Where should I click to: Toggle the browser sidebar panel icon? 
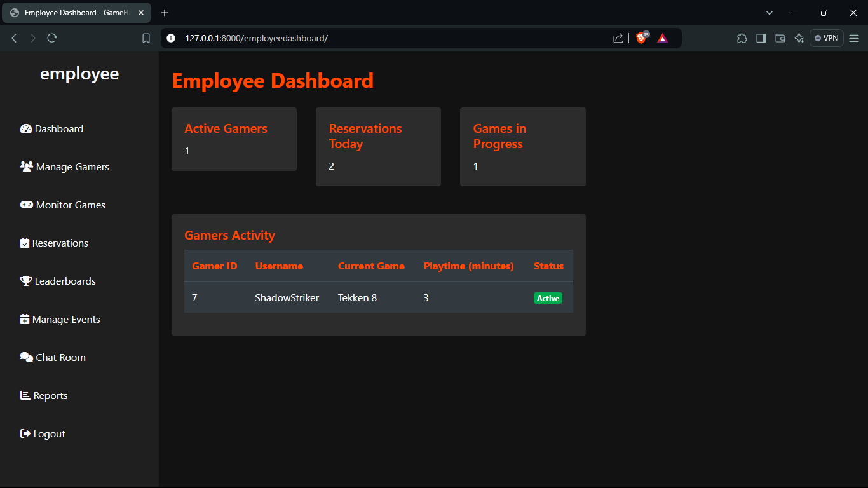[x=761, y=38]
